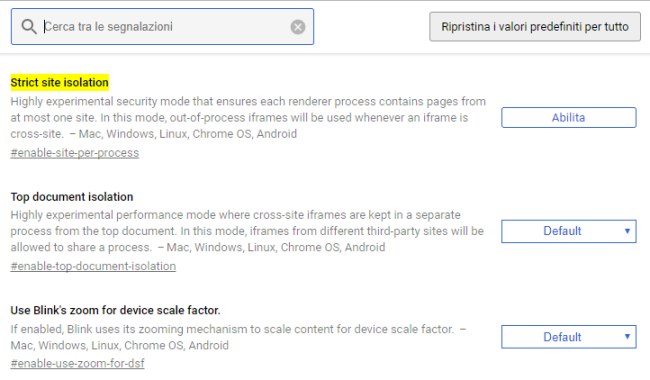Open the #enable-use-zoom-for-dsf link
The height and width of the screenshot is (380, 650).
(78, 363)
